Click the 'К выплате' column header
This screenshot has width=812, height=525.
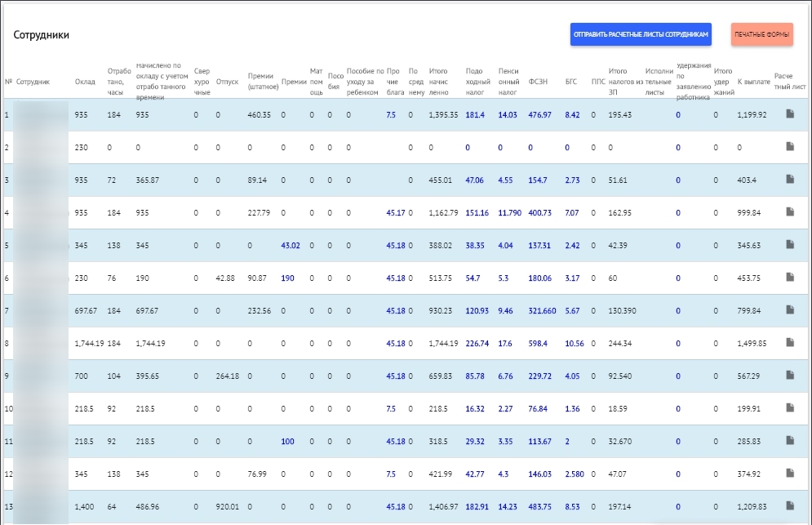pyautogui.click(x=752, y=82)
